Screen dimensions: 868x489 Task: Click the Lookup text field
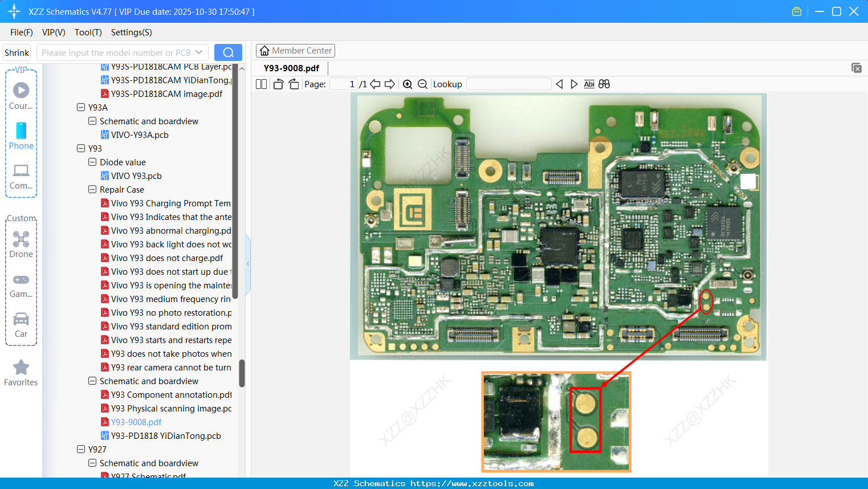click(508, 84)
